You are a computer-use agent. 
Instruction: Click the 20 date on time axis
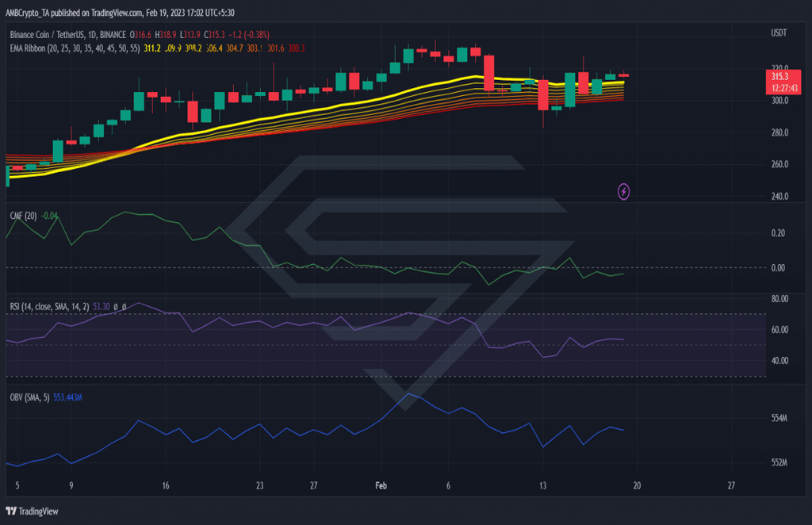click(x=637, y=485)
